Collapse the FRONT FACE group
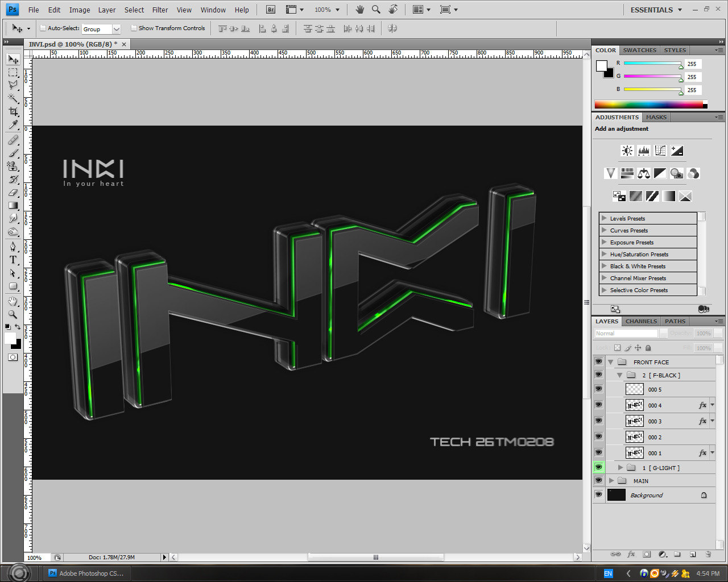The height and width of the screenshot is (582, 728). point(611,362)
